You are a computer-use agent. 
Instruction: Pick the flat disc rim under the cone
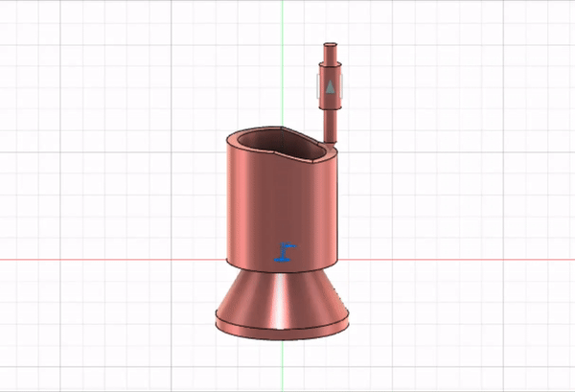click(x=282, y=333)
